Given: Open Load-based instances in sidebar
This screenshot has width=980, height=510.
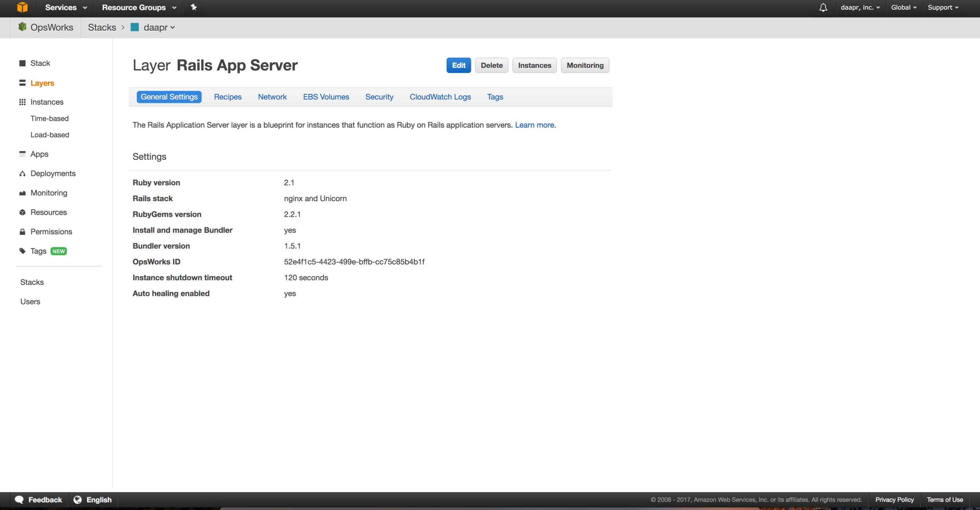Looking at the screenshot, I should (x=50, y=135).
